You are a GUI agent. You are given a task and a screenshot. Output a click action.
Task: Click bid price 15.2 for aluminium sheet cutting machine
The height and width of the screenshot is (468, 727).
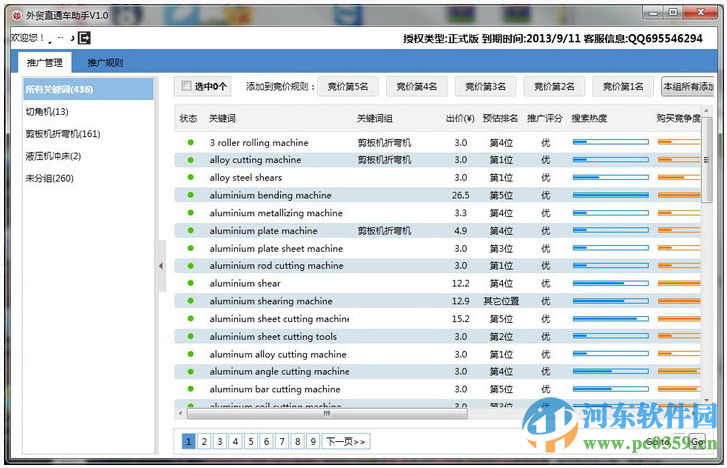click(460, 319)
